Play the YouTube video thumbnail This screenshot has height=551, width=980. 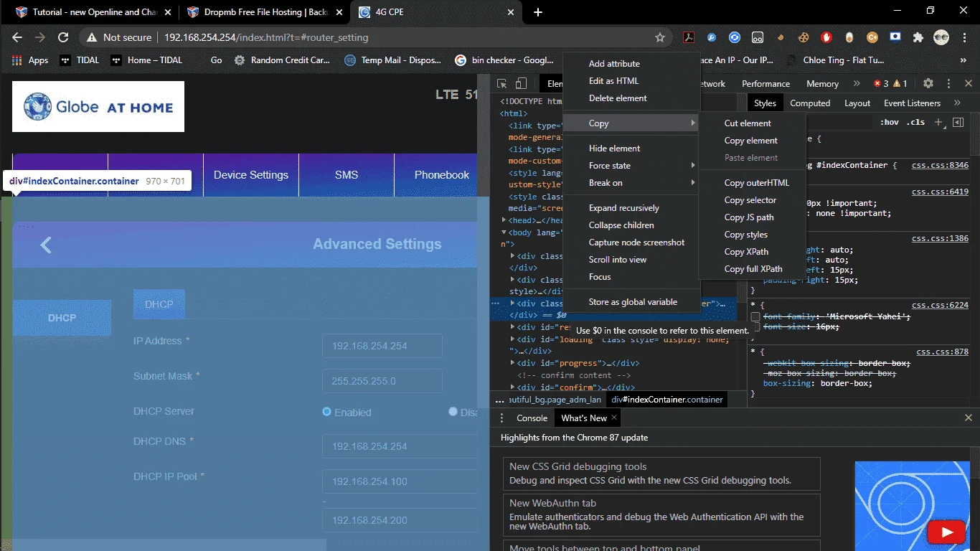point(946,532)
